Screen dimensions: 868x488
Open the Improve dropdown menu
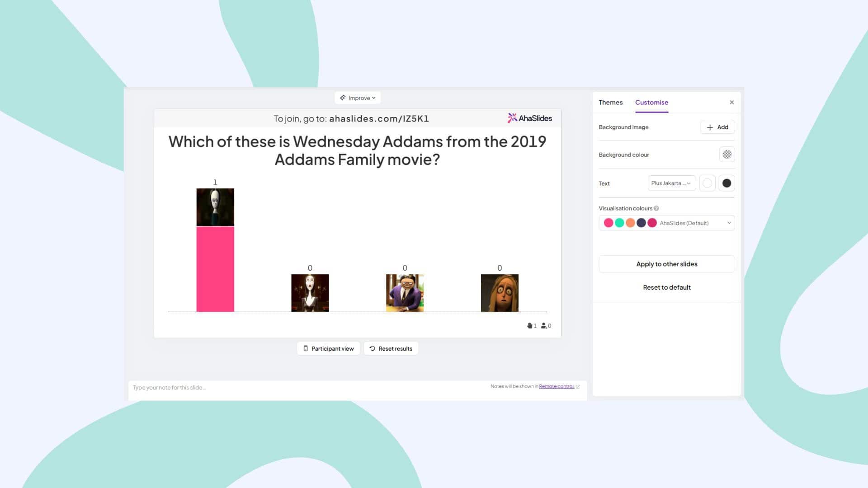(358, 98)
